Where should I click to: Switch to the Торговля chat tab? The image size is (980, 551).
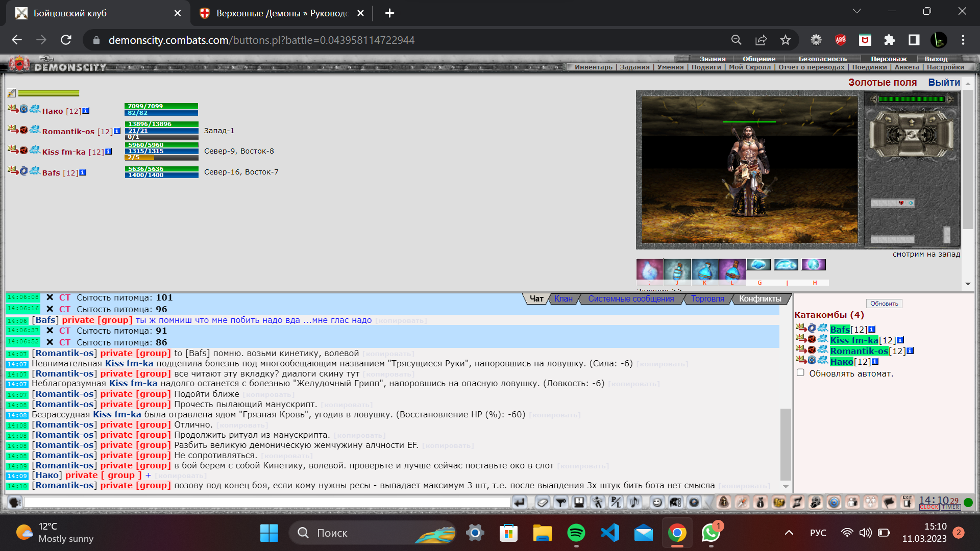[x=707, y=299]
